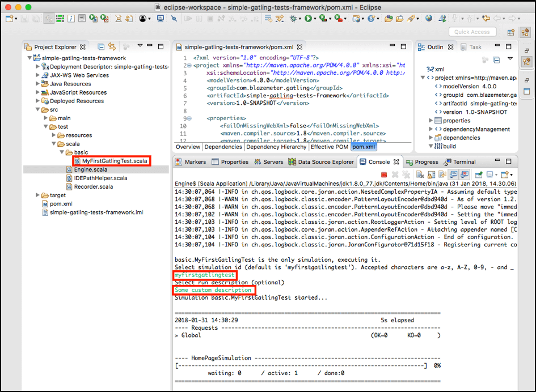
Task: Expand the target folder
Action: 37,195
